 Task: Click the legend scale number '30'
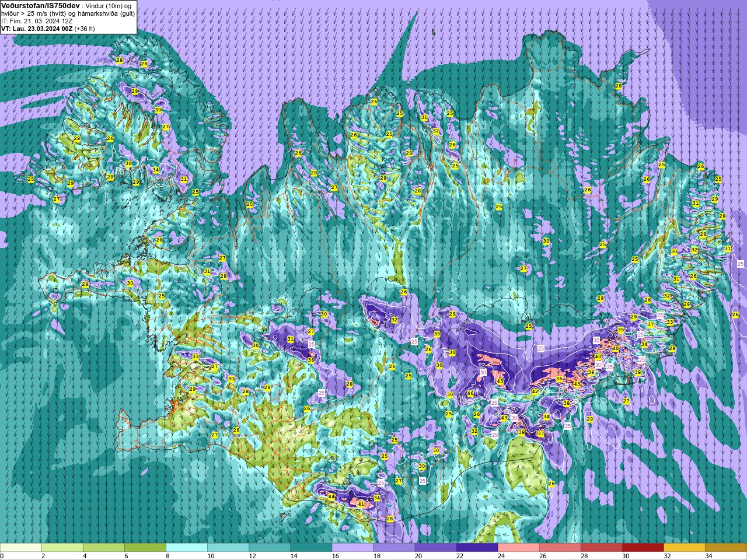point(625,556)
